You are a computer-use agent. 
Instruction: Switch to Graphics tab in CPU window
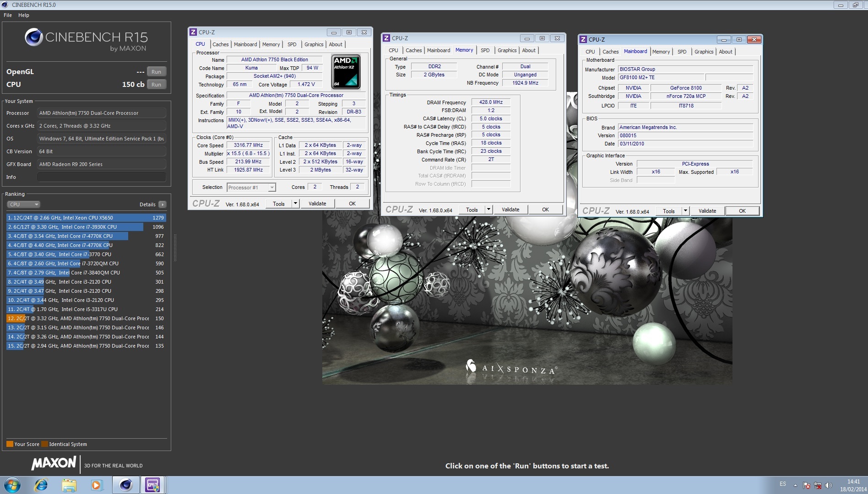(x=314, y=44)
